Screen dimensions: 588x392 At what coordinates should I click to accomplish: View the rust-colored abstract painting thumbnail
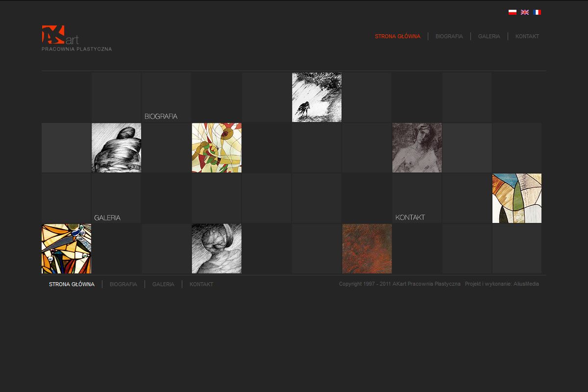(367, 249)
